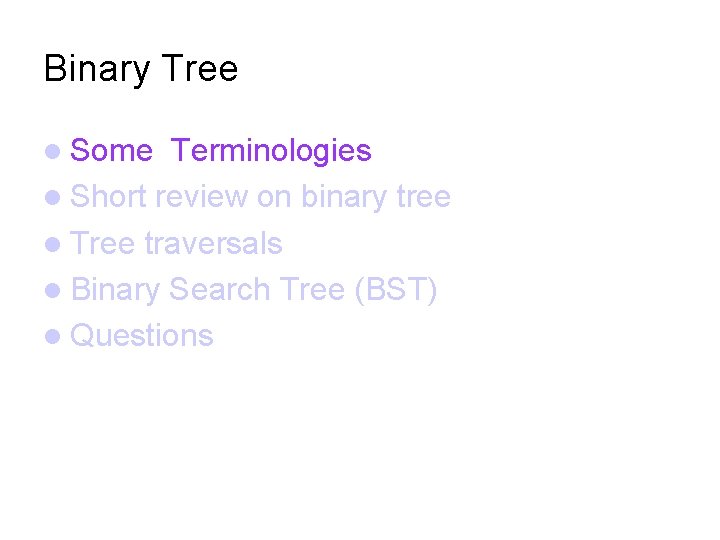Click the words binary tree in review line
Viewport: 720px width, 540px height.
[376, 197]
